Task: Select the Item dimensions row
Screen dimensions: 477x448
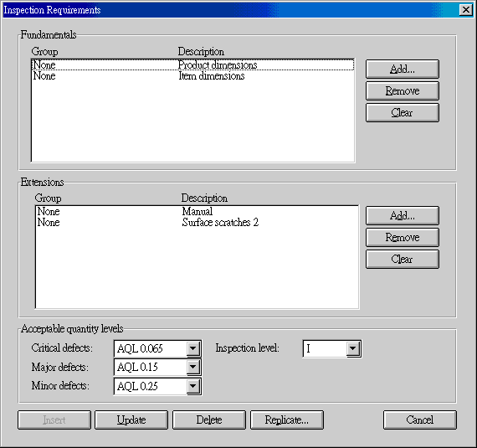Action: click(x=192, y=75)
